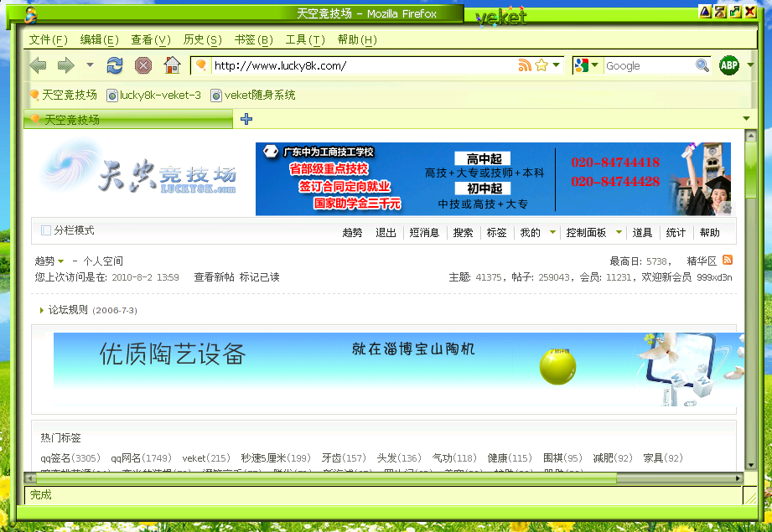772x532 pixels.
Task: Click the 优质陶艺设备 banner ad
Action: click(399, 369)
